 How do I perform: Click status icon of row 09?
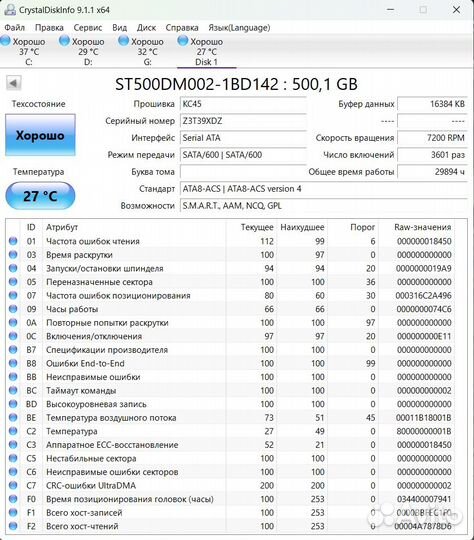point(13,309)
